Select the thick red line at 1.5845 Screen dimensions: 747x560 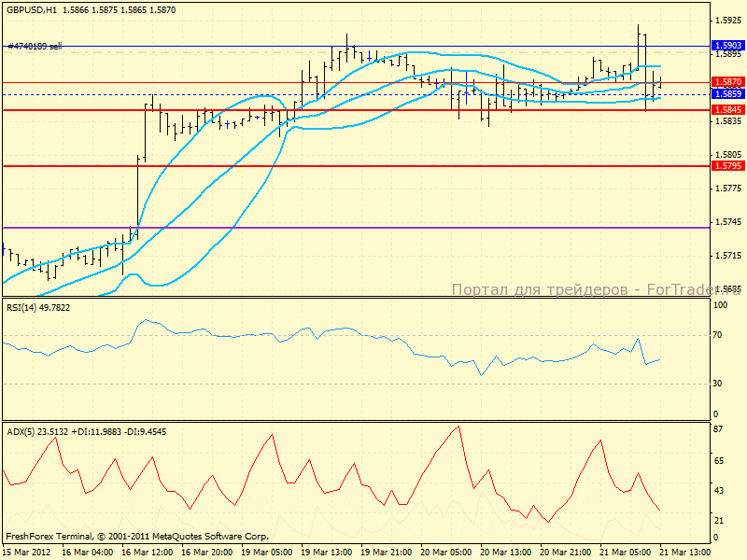(357, 110)
